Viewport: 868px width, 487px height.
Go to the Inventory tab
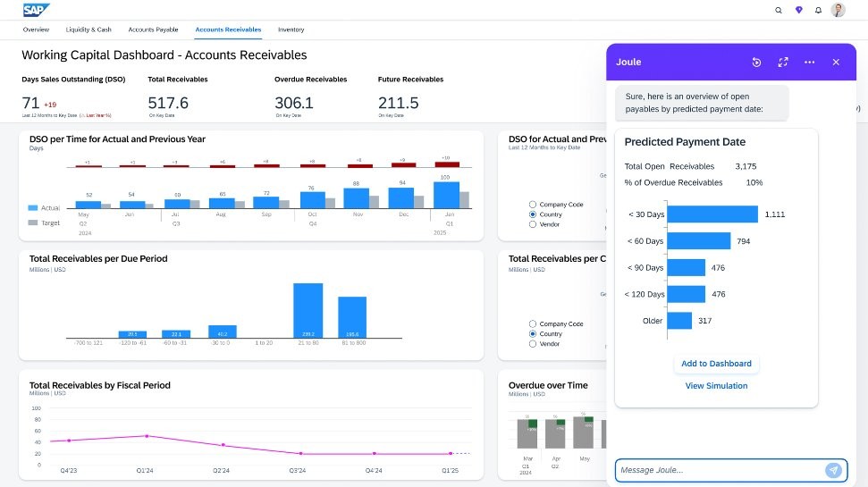tap(291, 29)
